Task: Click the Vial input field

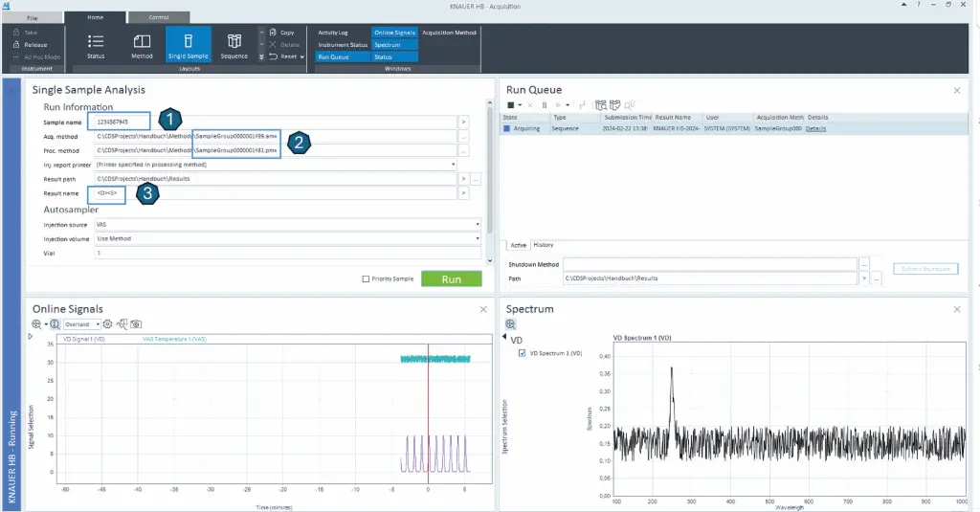Action: click(287, 254)
